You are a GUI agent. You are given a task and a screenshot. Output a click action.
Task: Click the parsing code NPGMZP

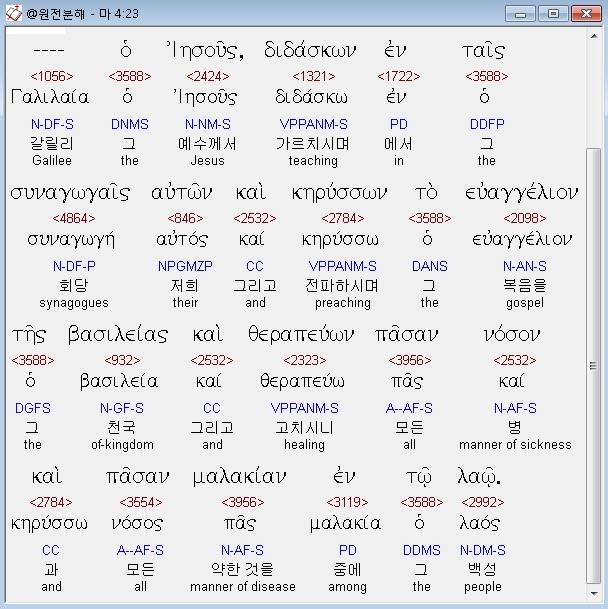click(x=185, y=266)
